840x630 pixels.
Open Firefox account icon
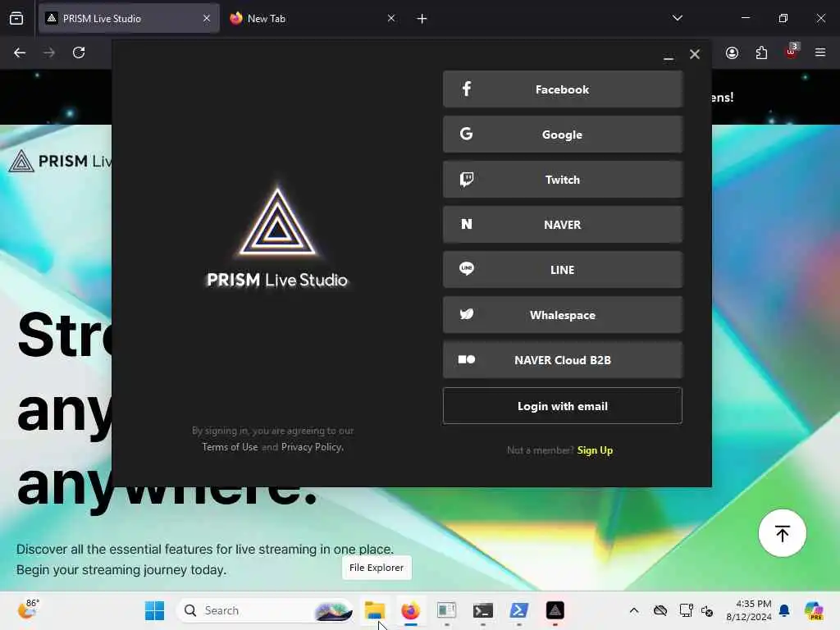point(732,52)
